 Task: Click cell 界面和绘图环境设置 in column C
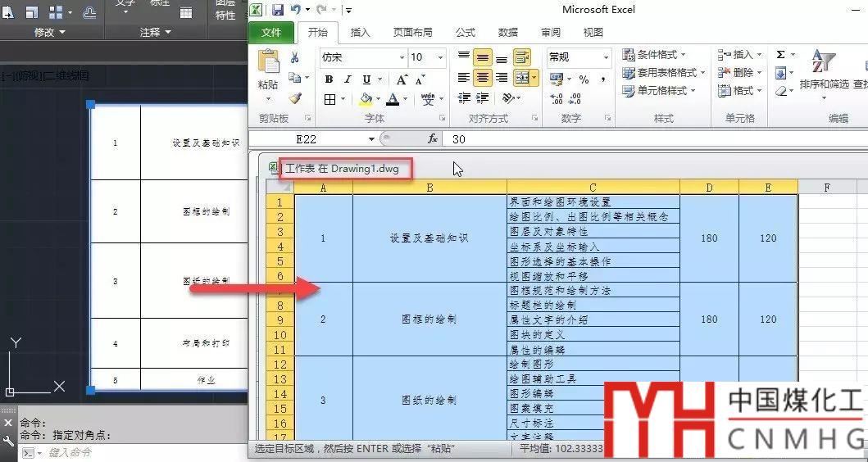point(593,202)
